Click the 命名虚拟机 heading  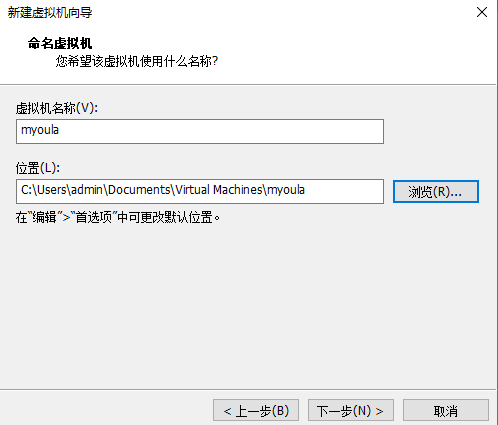(60, 43)
